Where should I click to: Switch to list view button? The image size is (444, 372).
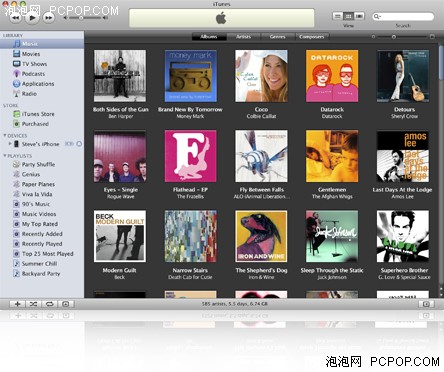coord(338,16)
